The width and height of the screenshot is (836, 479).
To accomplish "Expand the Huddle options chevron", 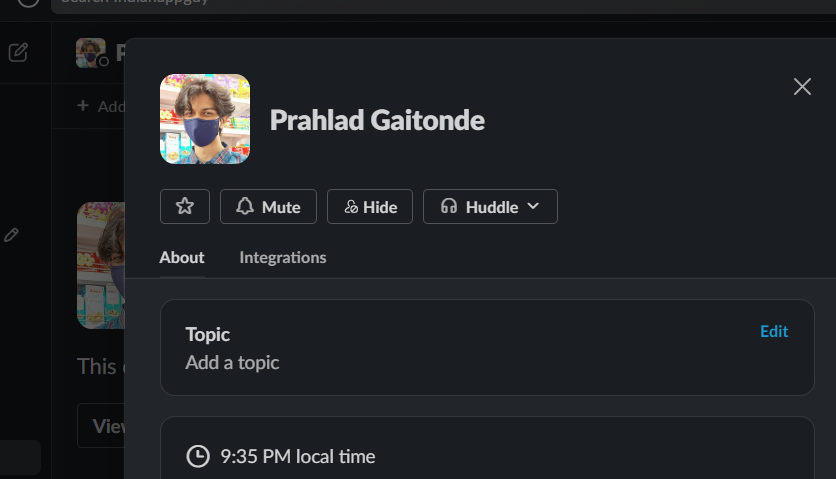I will (533, 206).
